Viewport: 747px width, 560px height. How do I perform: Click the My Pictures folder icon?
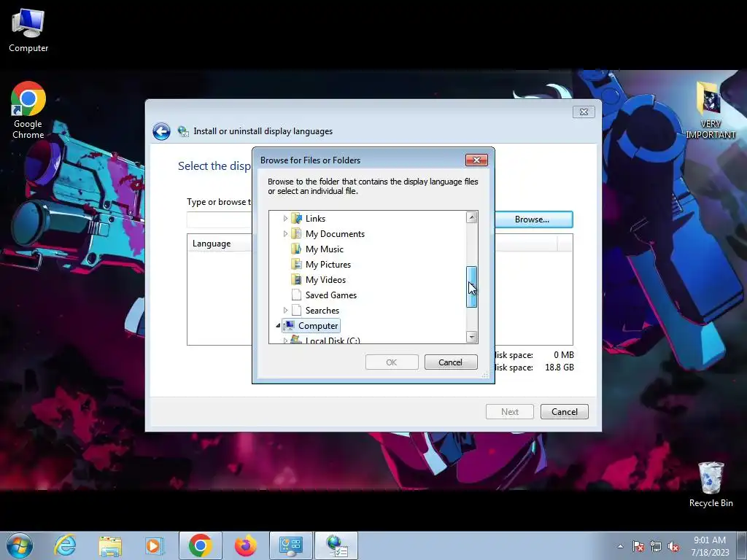pyautogui.click(x=296, y=264)
